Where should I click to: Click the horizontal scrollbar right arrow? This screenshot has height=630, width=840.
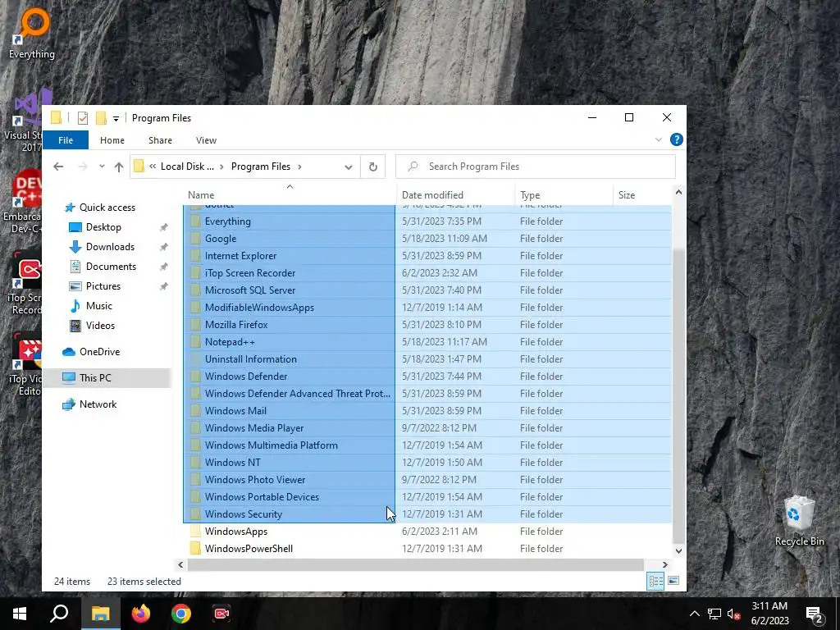coord(664,564)
